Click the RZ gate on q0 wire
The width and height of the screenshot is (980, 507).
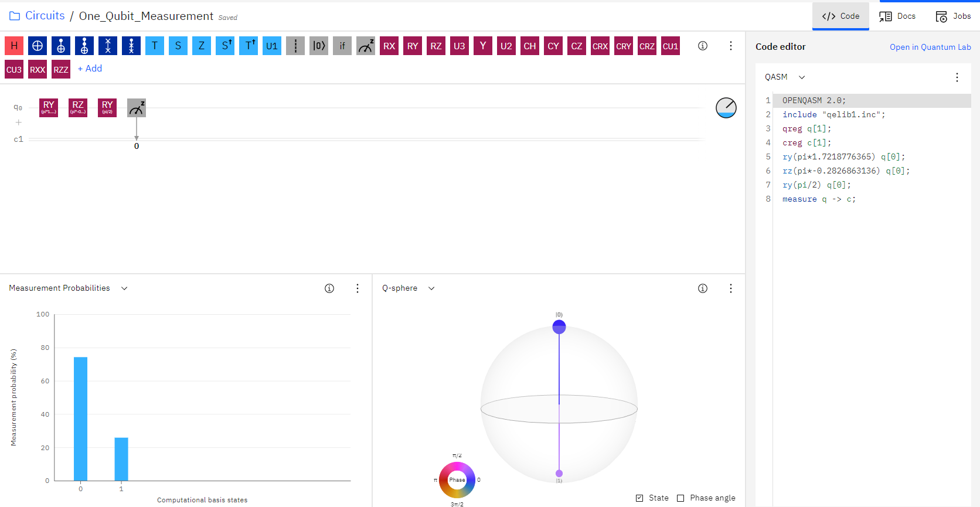pyautogui.click(x=78, y=108)
